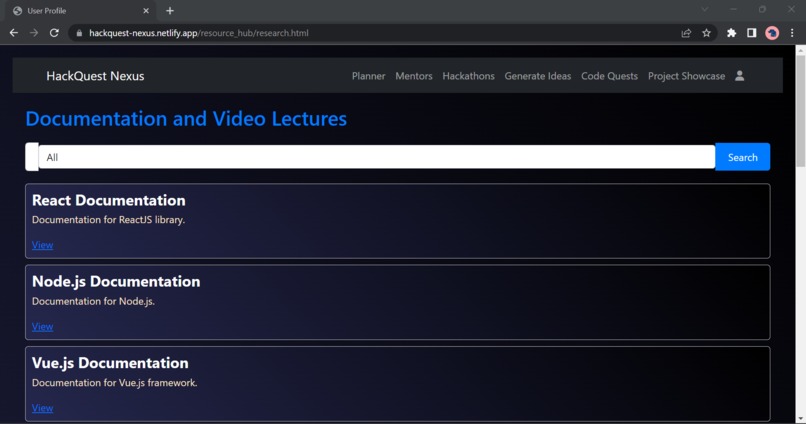This screenshot has height=424, width=806.
Task: View the Node.js Documentation resource
Action: tap(42, 326)
